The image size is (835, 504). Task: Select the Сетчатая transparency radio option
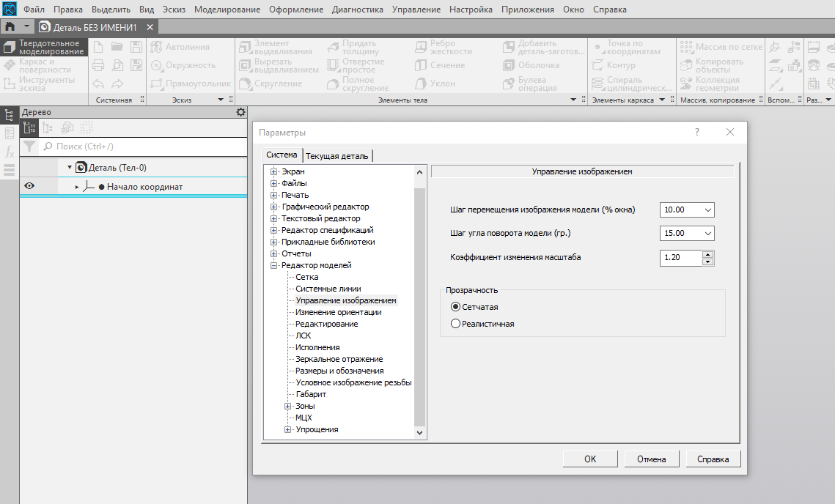[456, 307]
